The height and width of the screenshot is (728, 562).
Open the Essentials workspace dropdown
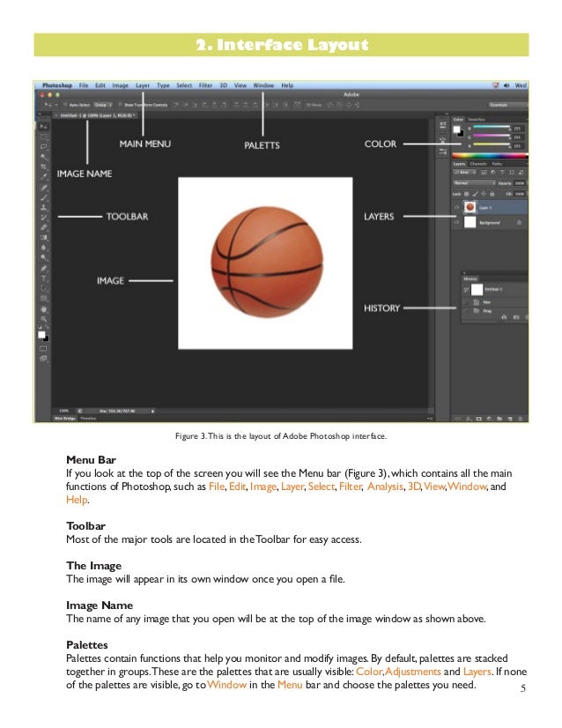pyautogui.click(x=507, y=105)
